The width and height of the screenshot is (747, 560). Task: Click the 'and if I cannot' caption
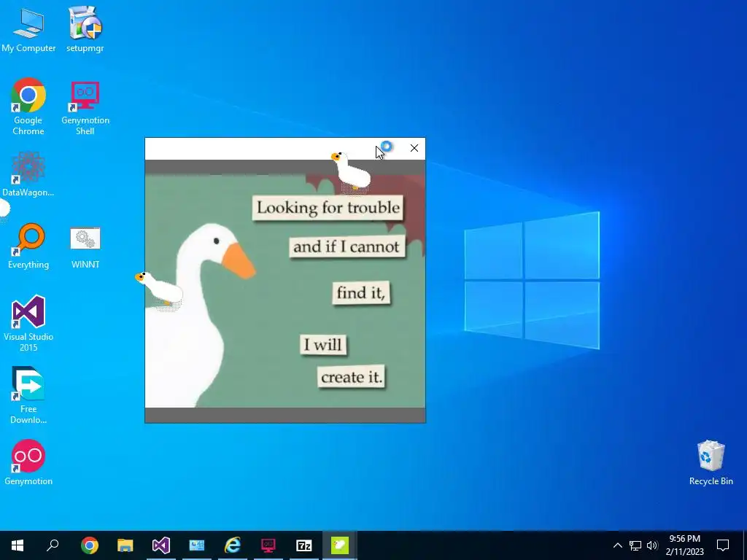[x=347, y=246]
